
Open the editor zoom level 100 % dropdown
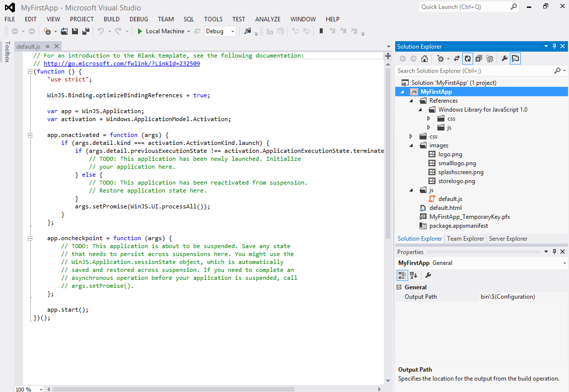pos(41,389)
